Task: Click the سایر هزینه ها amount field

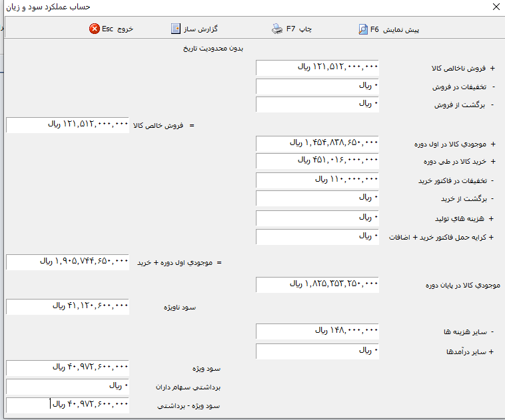Action: (x=317, y=331)
